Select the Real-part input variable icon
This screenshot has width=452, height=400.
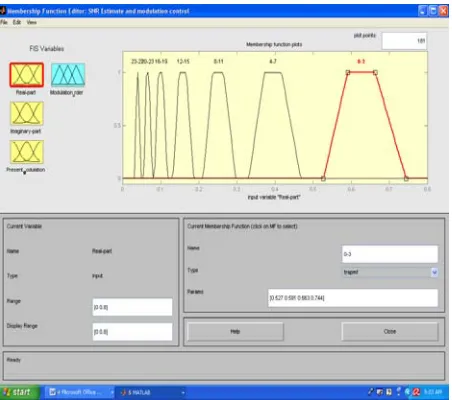pyautogui.click(x=26, y=75)
